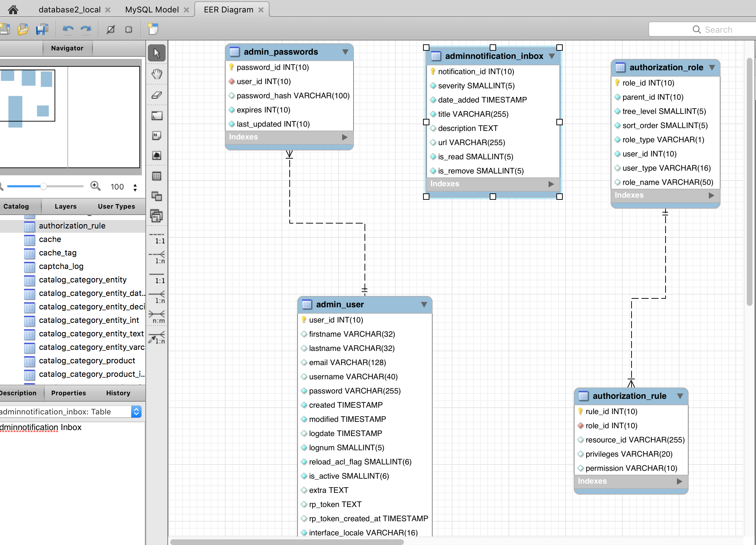The width and height of the screenshot is (756, 545).
Task: Select the arrow/pointer tool in toolbar
Action: click(157, 52)
